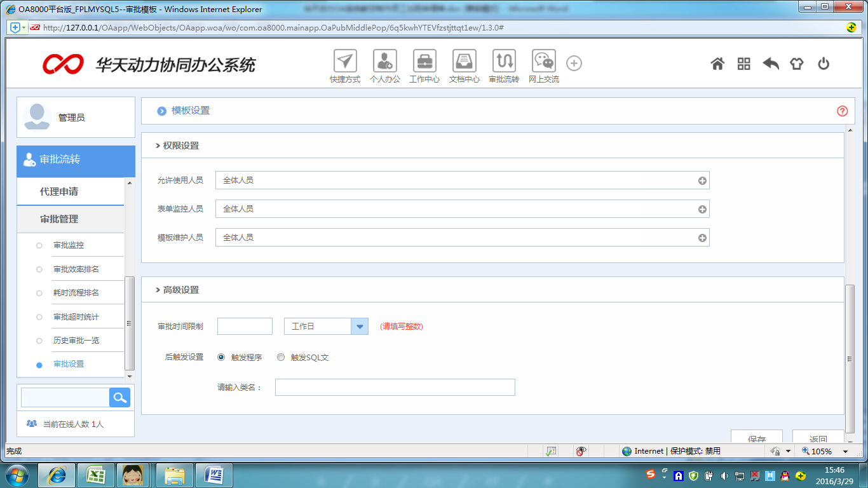Click the 返回 return button
Screen dimensions: 868x488
[818, 439]
